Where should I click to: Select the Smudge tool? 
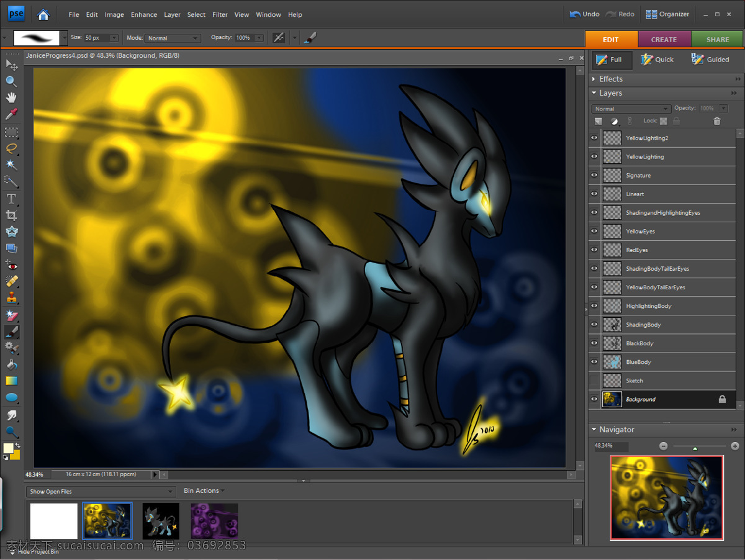coord(11,415)
